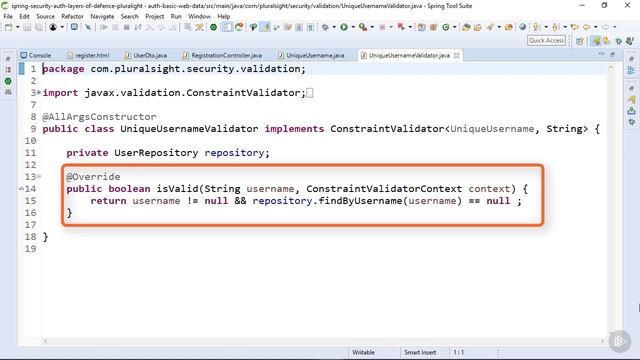Screen dimensions: 640x360
Task: Click the collapsed imports box after ConstraintValidator
Action: 310,93
